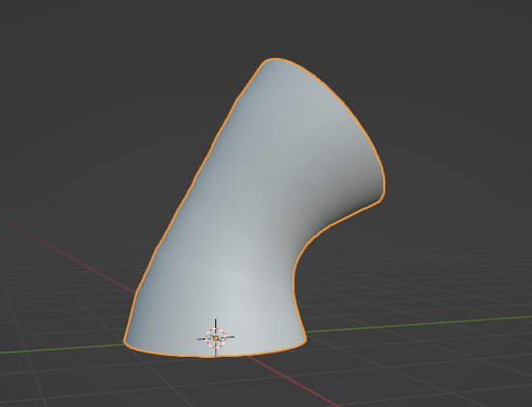Click the red X axis line behind object
532x407 pixels.
(x=68, y=256)
